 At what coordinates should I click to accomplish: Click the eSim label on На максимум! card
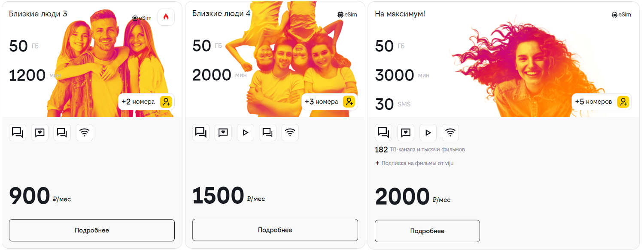pos(621,15)
